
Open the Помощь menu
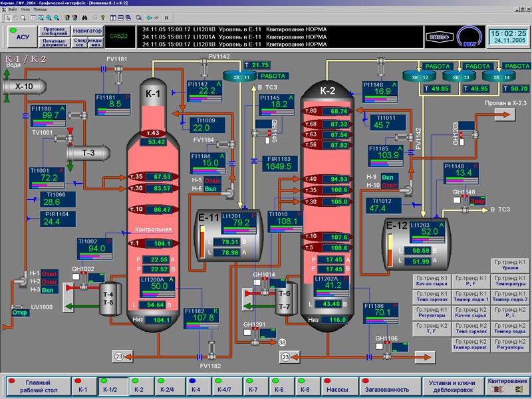[40, 10]
